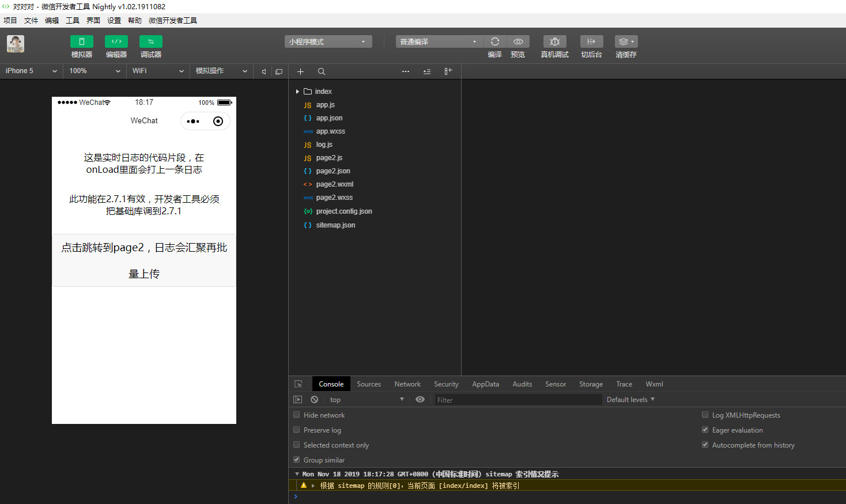Screen dimensions: 846x504
Task: Click the mini program menu dots
Action: click(x=193, y=122)
